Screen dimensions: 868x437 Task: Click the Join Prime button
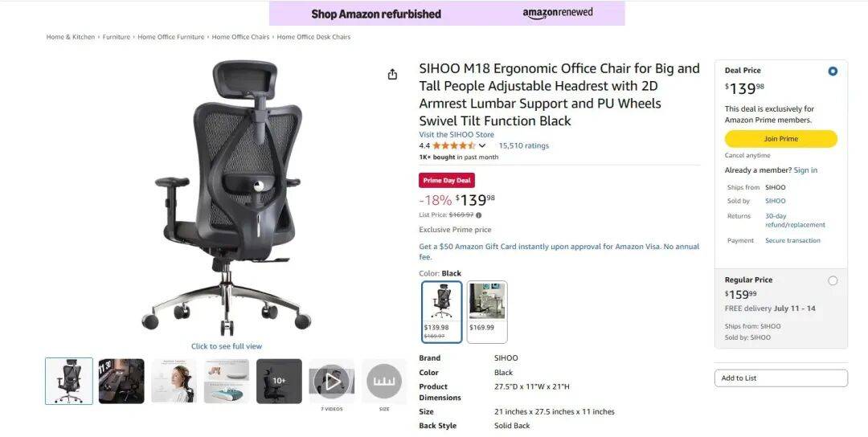[x=780, y=139]
